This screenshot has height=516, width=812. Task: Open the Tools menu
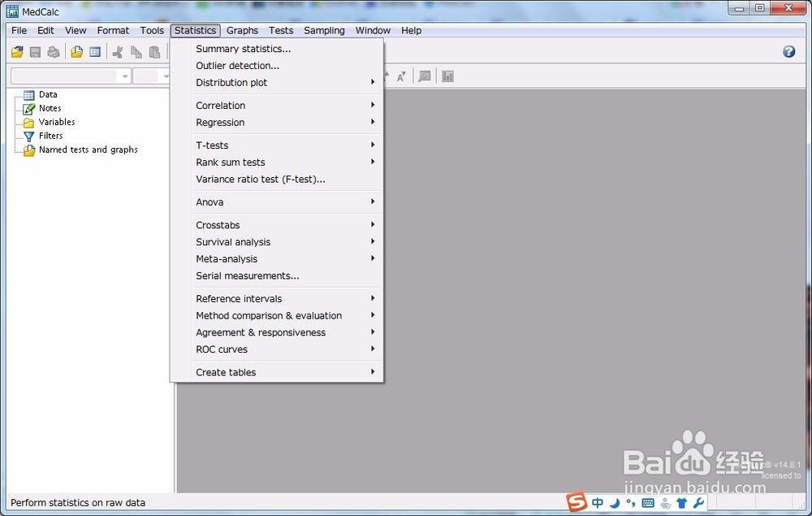tap(152, 31)
